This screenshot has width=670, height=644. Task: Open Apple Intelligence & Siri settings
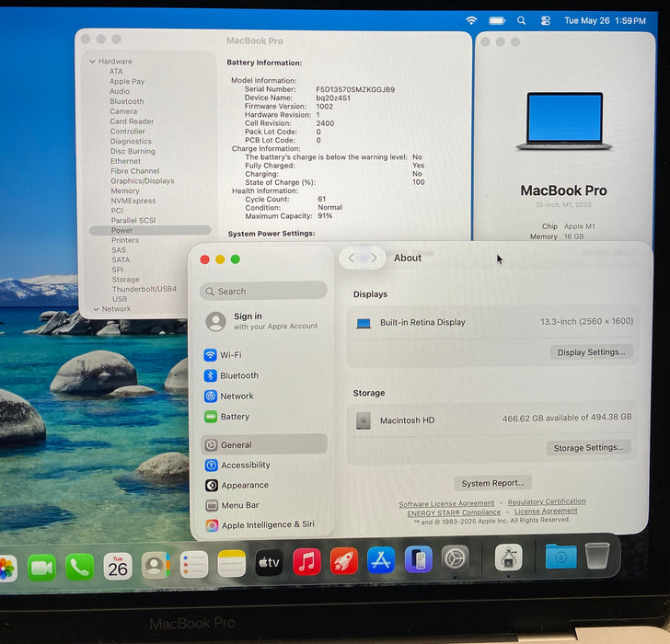[x=265, y=524]
